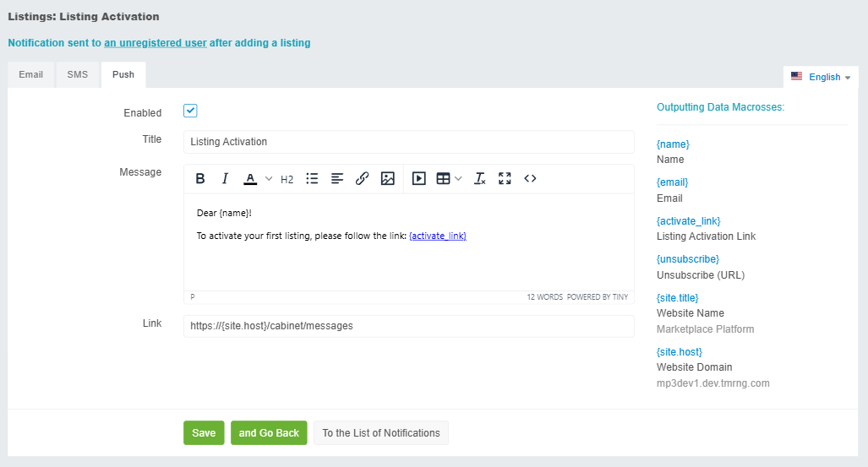Image resolution: width=868 pixels, height=467 pixels.
Task: Clear formatting from selected text
Action: point(479,178)
